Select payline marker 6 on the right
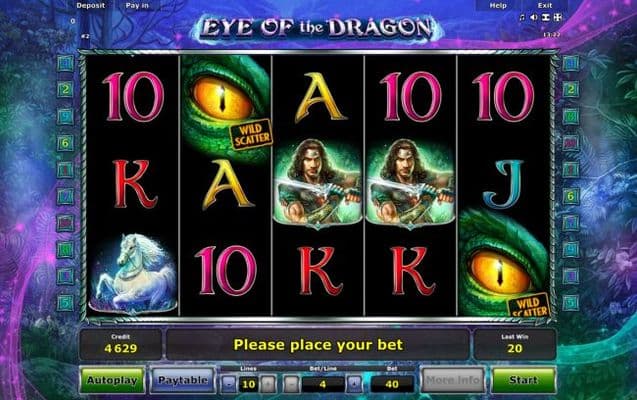This screenshot has width=637, height=400. (x=570, y=197)
